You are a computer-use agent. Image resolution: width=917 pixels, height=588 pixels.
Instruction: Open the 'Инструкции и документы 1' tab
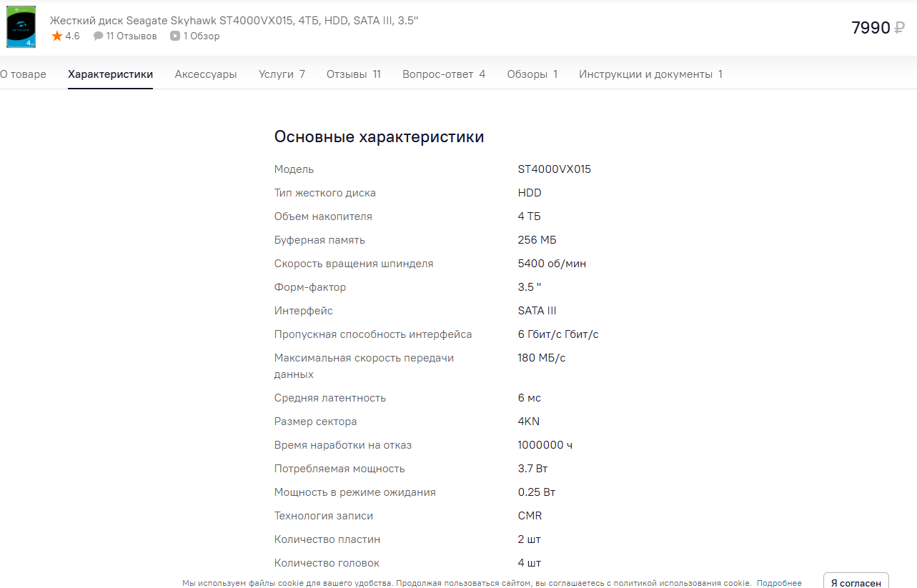click(650, 74)
